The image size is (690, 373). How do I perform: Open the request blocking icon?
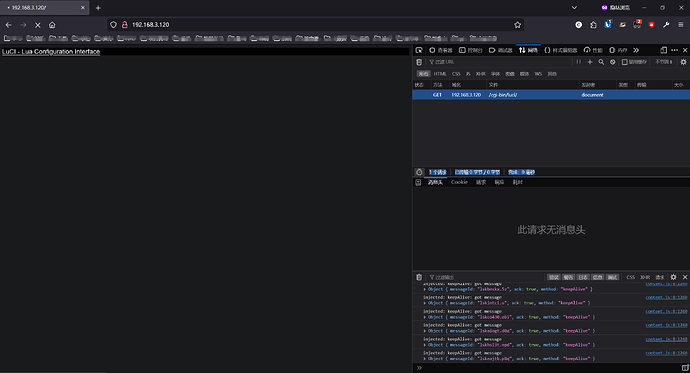[613, 62]
